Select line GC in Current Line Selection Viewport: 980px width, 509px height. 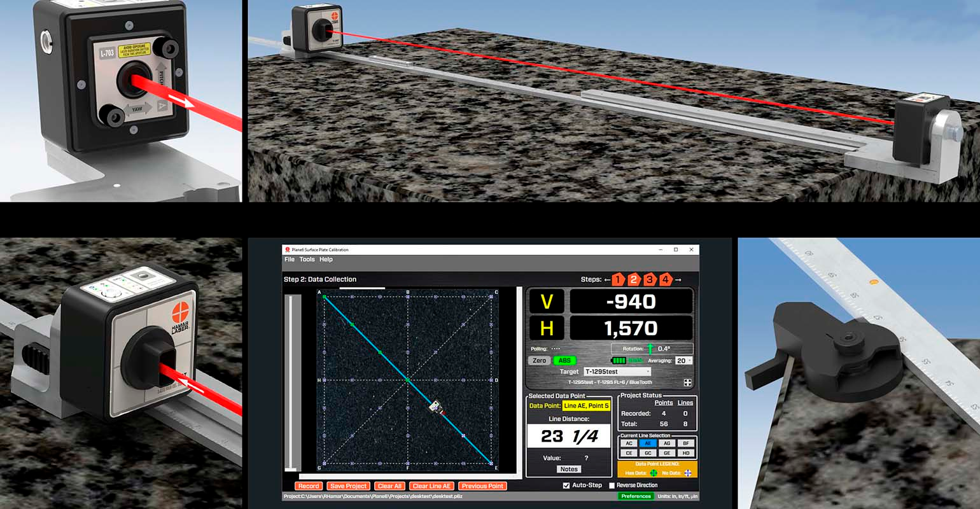(648, 453)
